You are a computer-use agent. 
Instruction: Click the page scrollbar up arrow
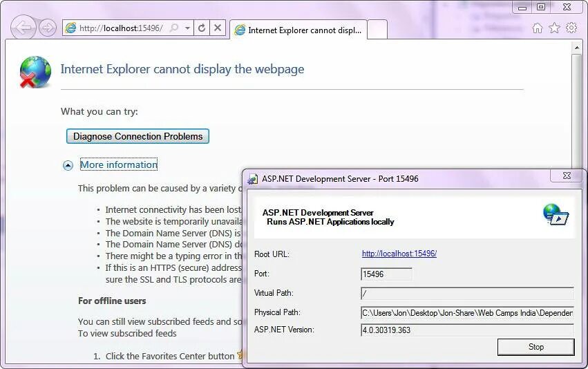(577, 48)
